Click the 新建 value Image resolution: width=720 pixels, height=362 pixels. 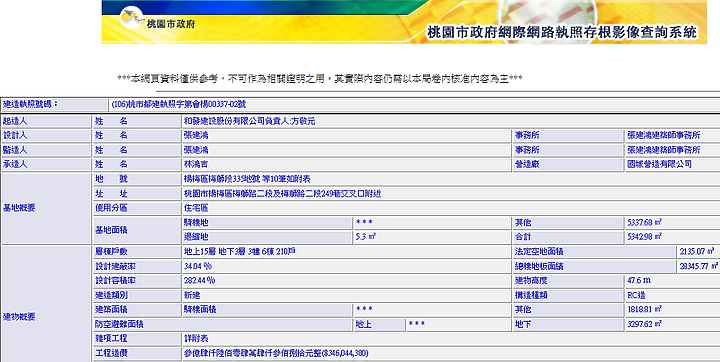[x=192, y=295]
